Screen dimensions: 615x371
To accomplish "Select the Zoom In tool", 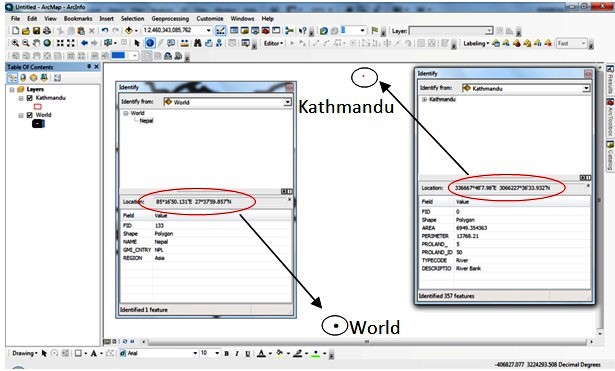I will click(x=15, y=43).
